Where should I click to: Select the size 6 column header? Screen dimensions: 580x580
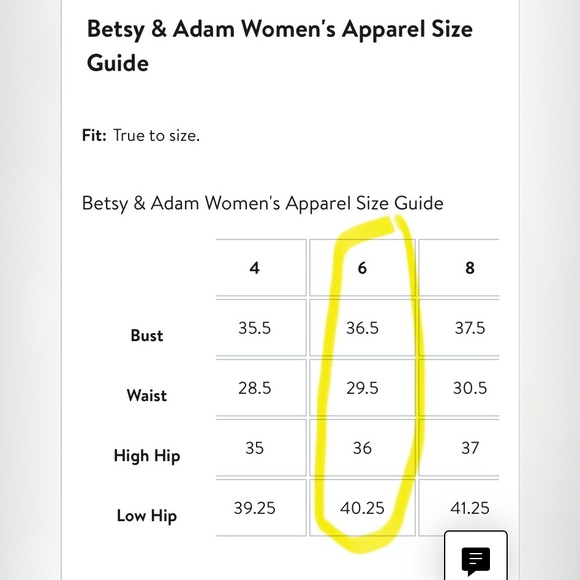click(x=362, y=268)
